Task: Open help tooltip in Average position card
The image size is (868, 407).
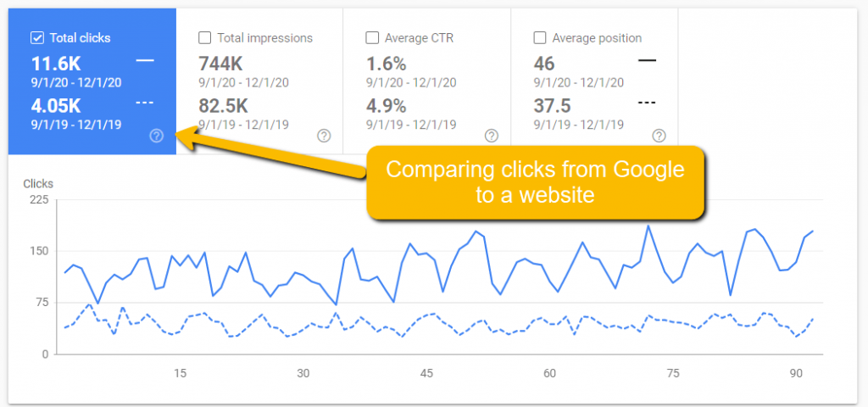Action: coord(659,136)
